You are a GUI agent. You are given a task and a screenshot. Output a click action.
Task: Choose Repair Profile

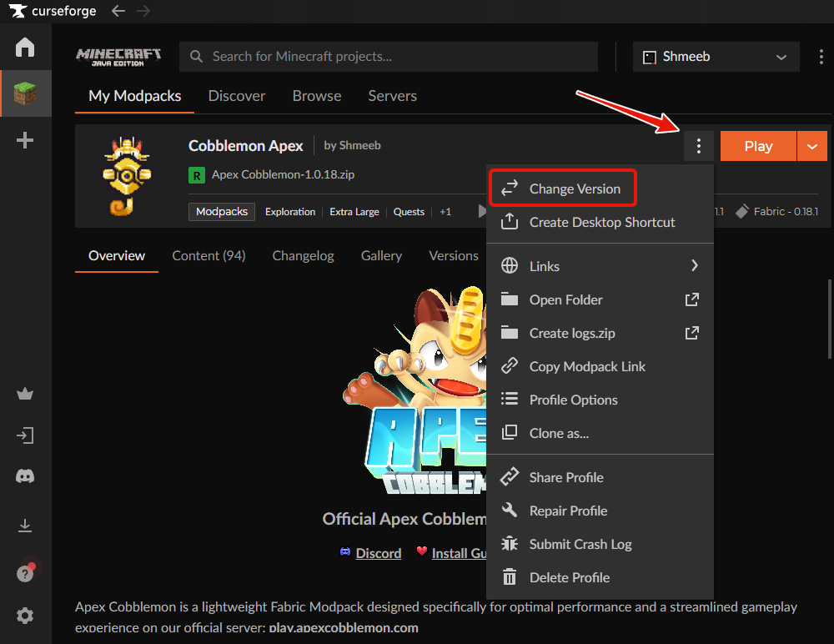[x=600, y=511]
